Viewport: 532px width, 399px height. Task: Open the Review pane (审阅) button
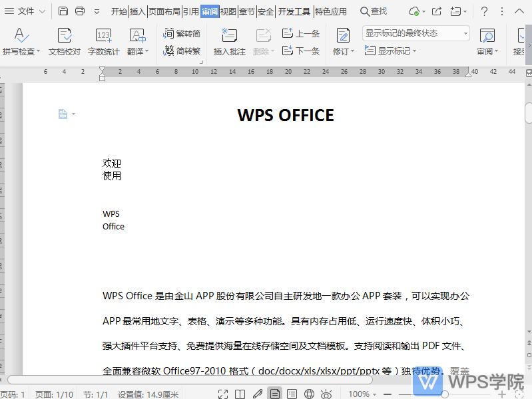click(487, 41)
